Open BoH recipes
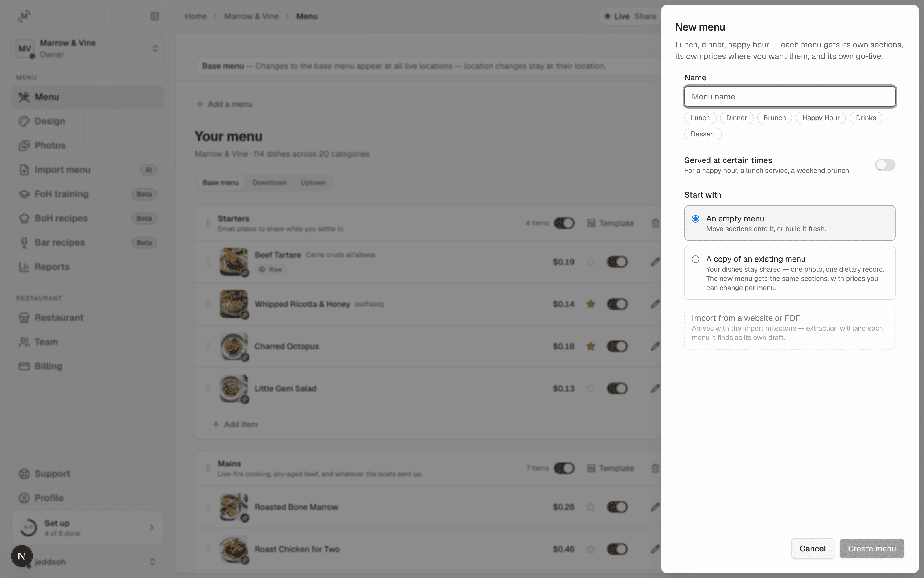 [88, 218]
